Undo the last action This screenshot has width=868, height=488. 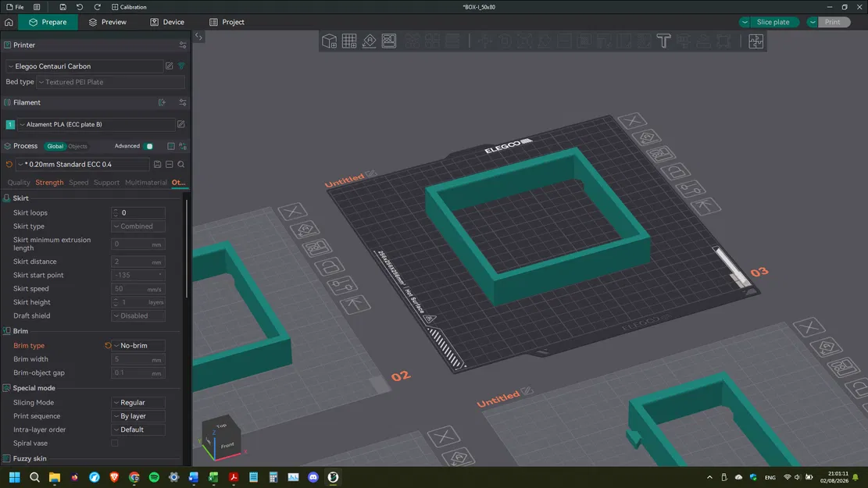(80, 7)
